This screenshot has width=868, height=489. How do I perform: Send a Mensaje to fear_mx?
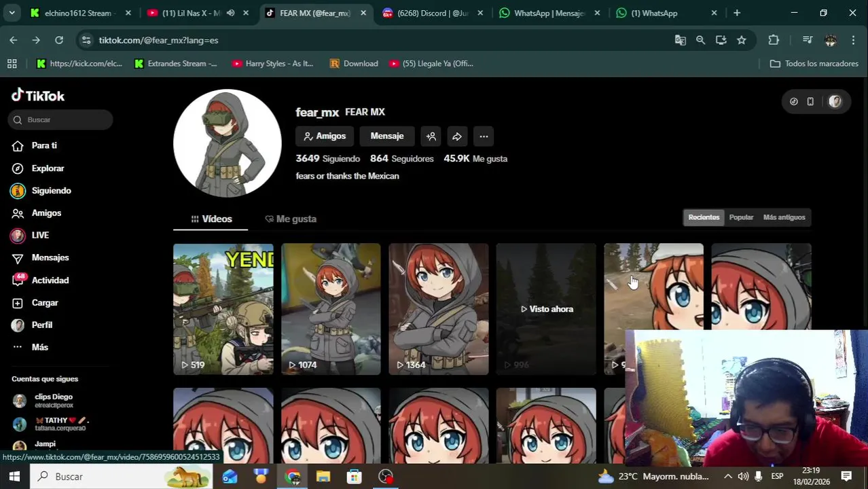pyautogui.click(x=387, y=136)
